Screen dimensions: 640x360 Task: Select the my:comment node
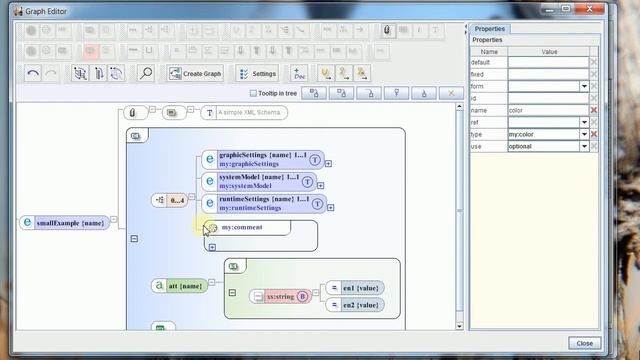click(247, 227)
